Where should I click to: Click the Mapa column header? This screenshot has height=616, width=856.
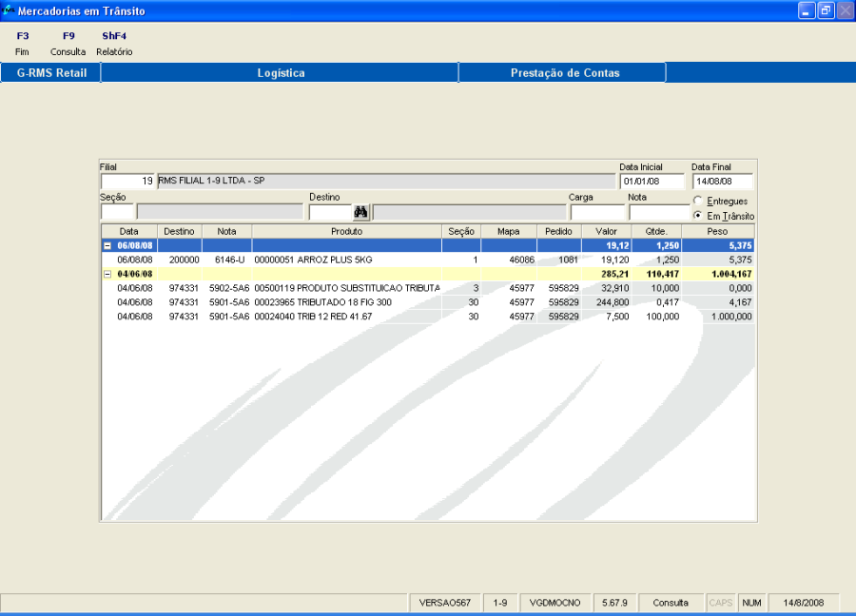(509, 231)
